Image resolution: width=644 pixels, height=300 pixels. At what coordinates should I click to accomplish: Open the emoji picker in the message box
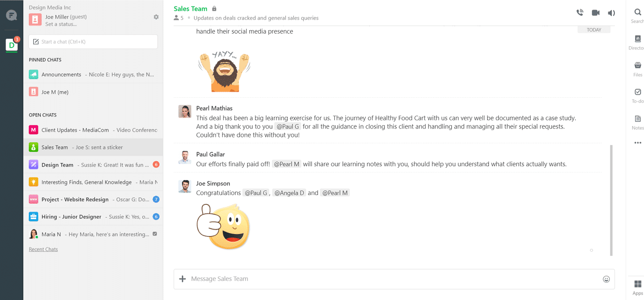[606, 279]
